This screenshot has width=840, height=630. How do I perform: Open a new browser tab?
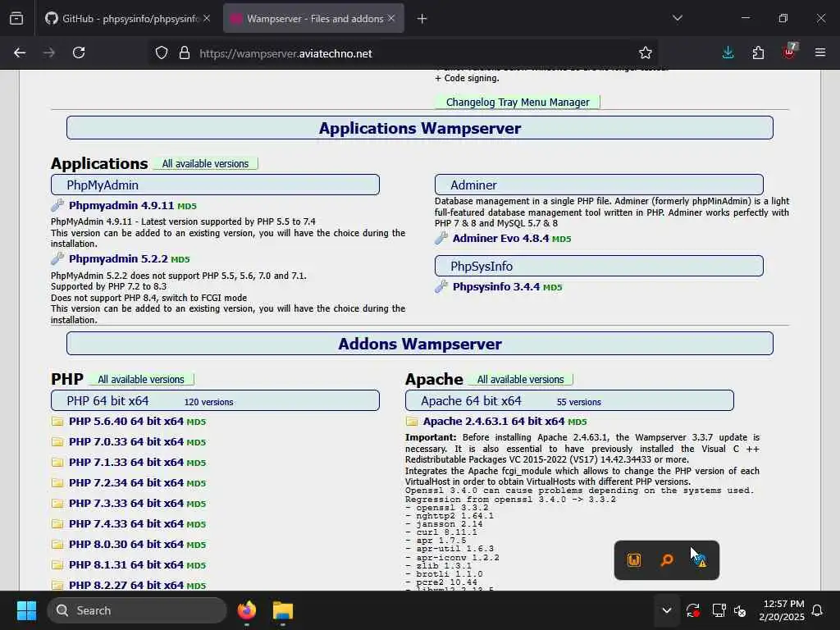tap(422, 19)
